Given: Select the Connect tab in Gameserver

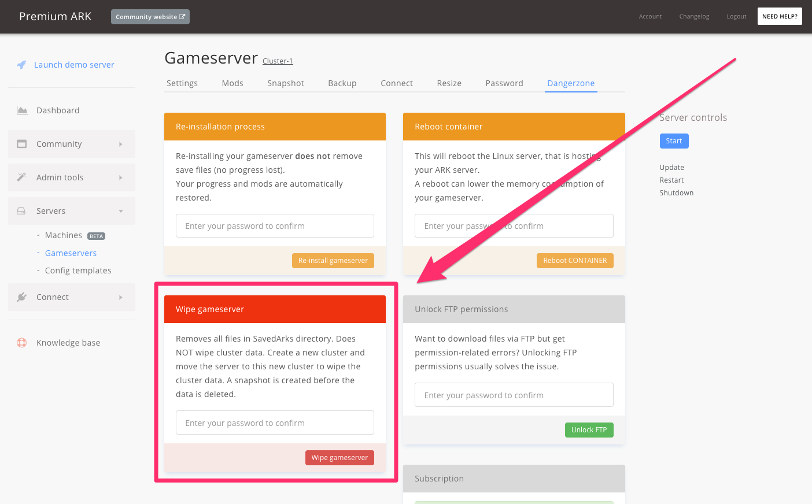Looking at the screenshot, I should (x=397, y=83).
